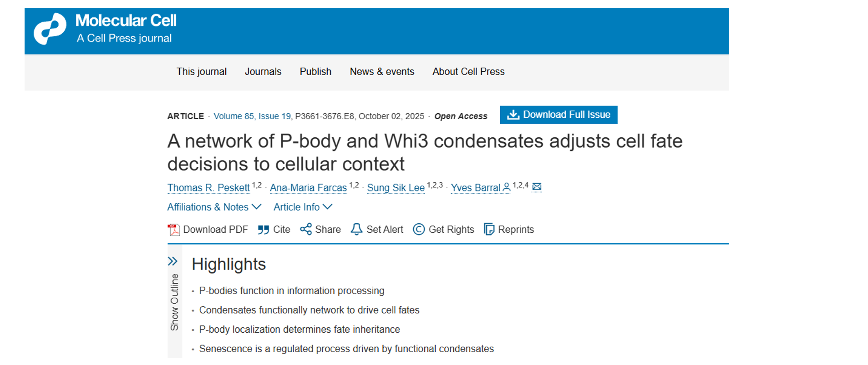
Task: Click the email envelope icon after Yves Barral
Action: [537, 187]
